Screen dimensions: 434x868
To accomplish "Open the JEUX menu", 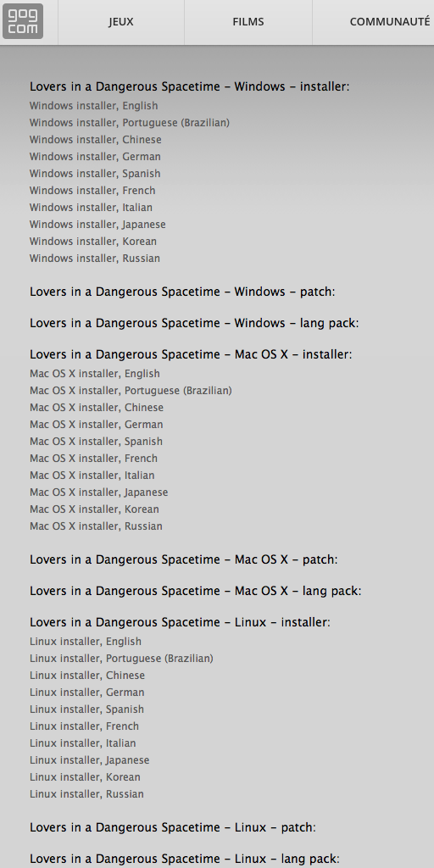I will pyautogui.click(x=120, y=22).
